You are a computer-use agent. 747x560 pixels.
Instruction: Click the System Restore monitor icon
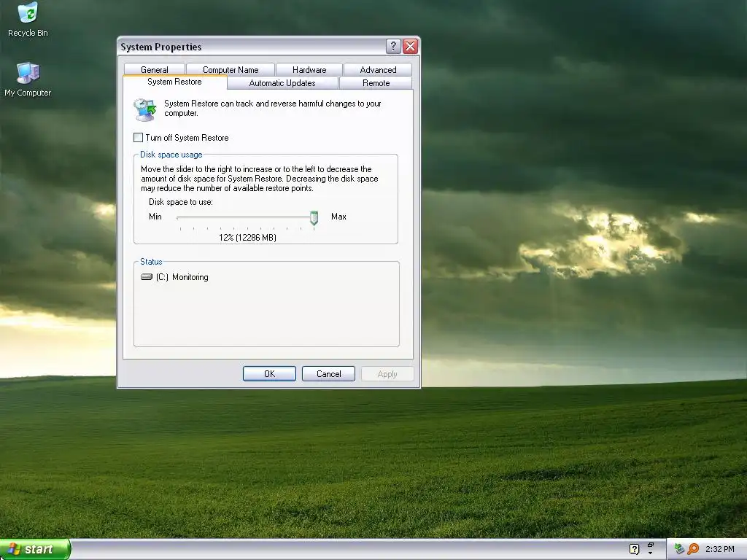[x=145, y=109]
